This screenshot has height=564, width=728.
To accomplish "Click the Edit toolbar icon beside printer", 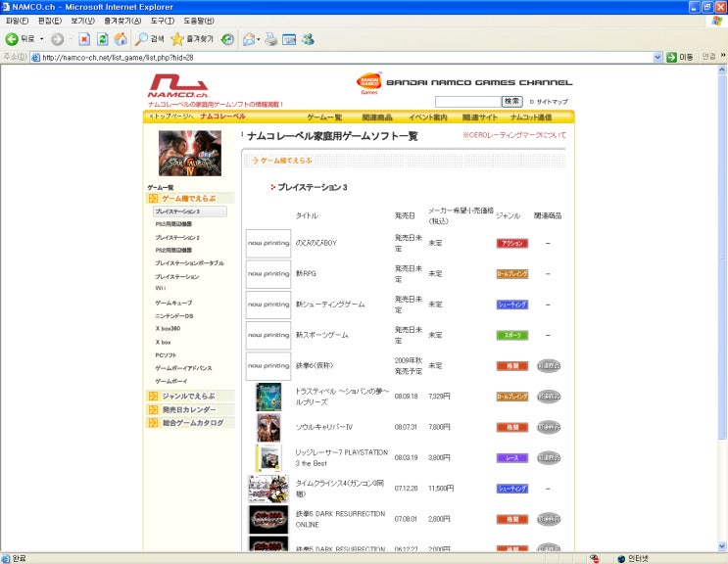I will [x=289, y=39].
